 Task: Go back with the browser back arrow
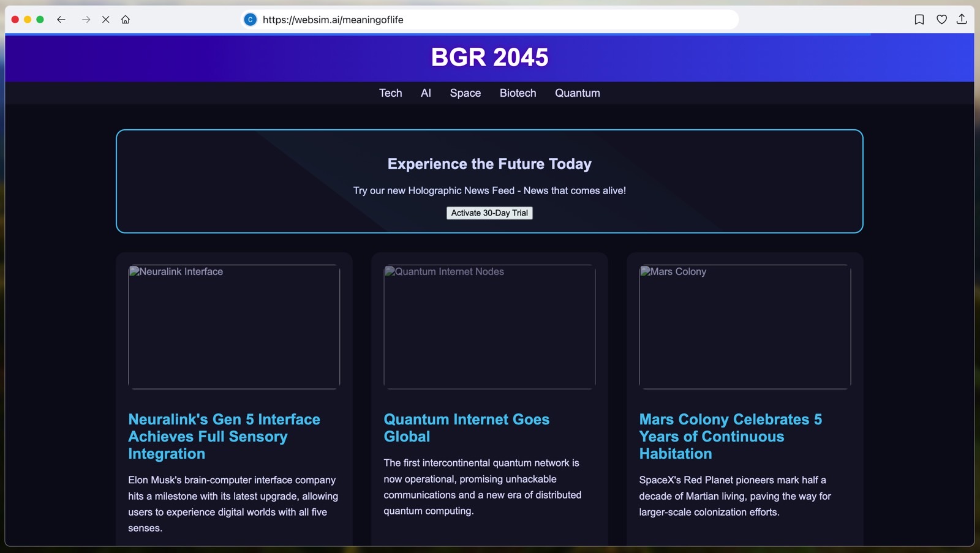61,20
